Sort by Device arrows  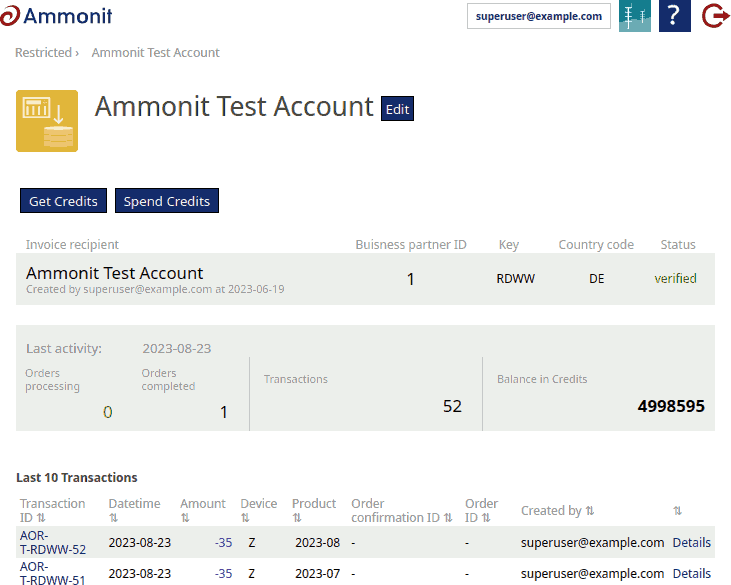245,518
